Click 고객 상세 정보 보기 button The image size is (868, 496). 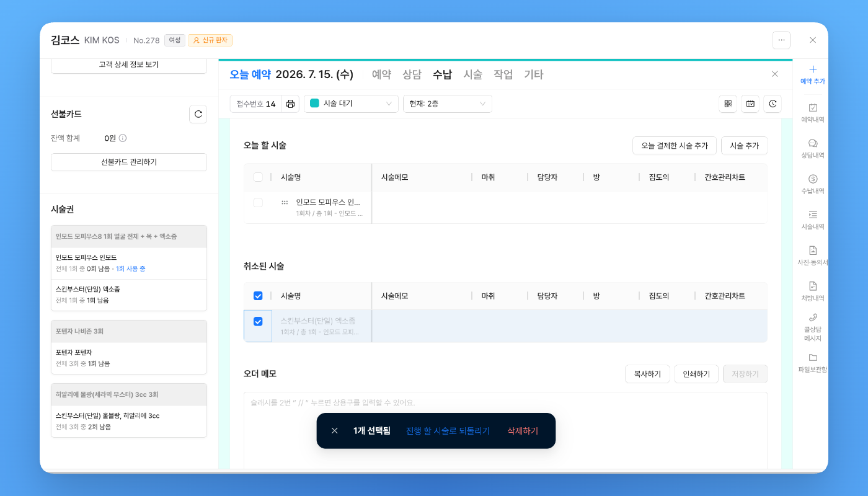point(129,64)
